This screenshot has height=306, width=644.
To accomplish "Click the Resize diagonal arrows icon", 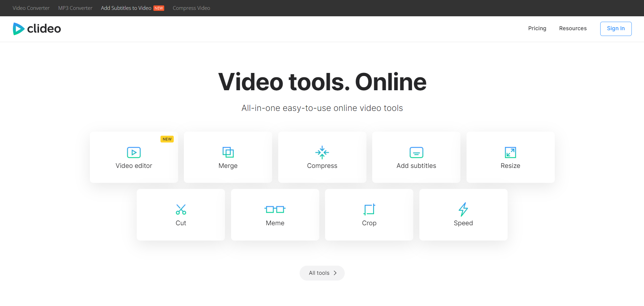I will tap(510, 152).
